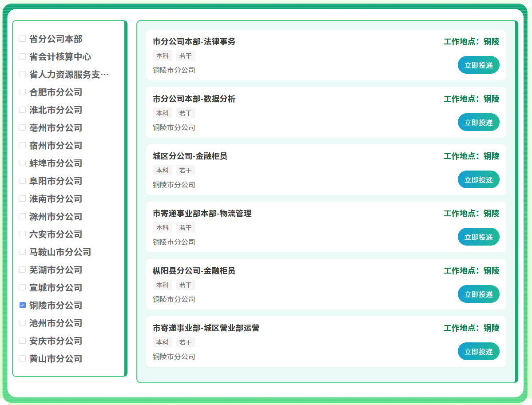Viewport: 532px width, 405px height.
Task: Submit application for 物流管理 position
Action: [478, 237]
